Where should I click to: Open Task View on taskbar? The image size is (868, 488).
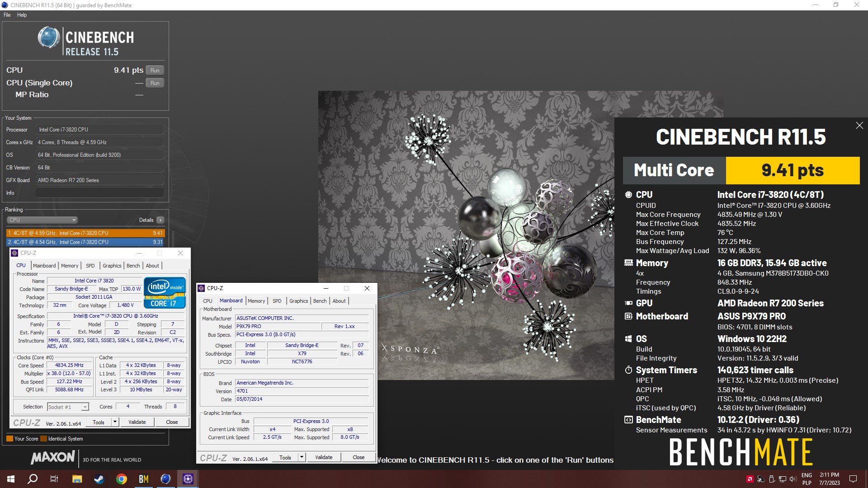point(54,479)
